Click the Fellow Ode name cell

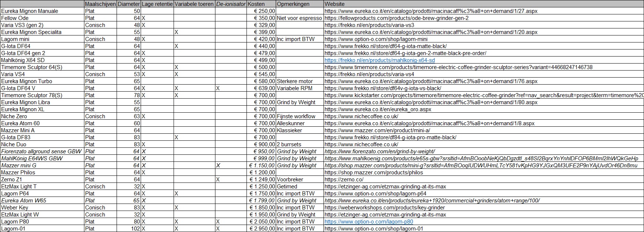(42, 18)
